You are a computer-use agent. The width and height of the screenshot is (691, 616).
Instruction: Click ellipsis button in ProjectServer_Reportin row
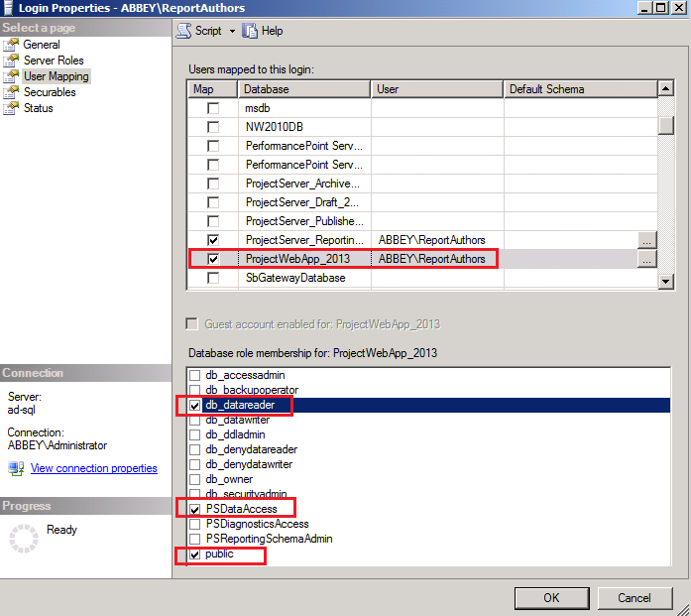[x=647, y=240]
